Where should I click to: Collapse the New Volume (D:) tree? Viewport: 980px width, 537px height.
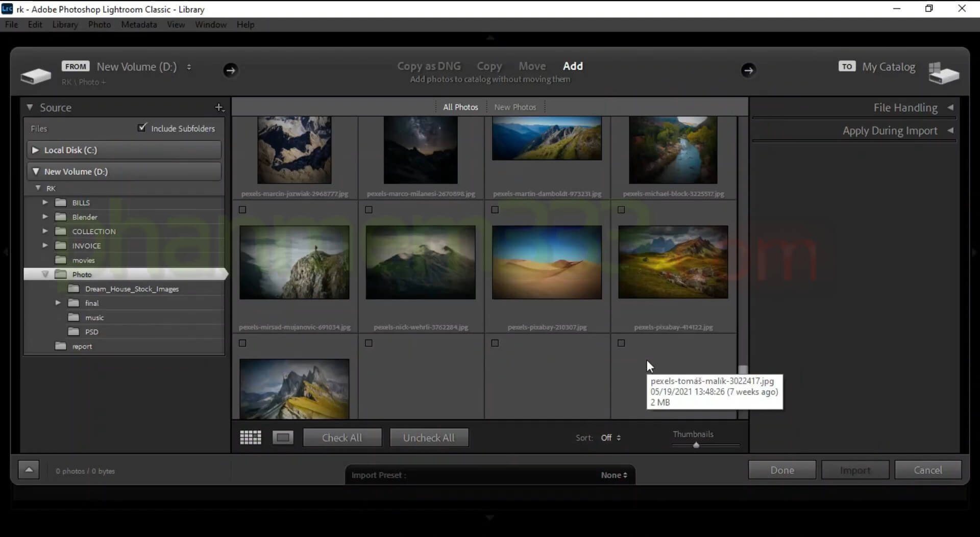(36, 171)
